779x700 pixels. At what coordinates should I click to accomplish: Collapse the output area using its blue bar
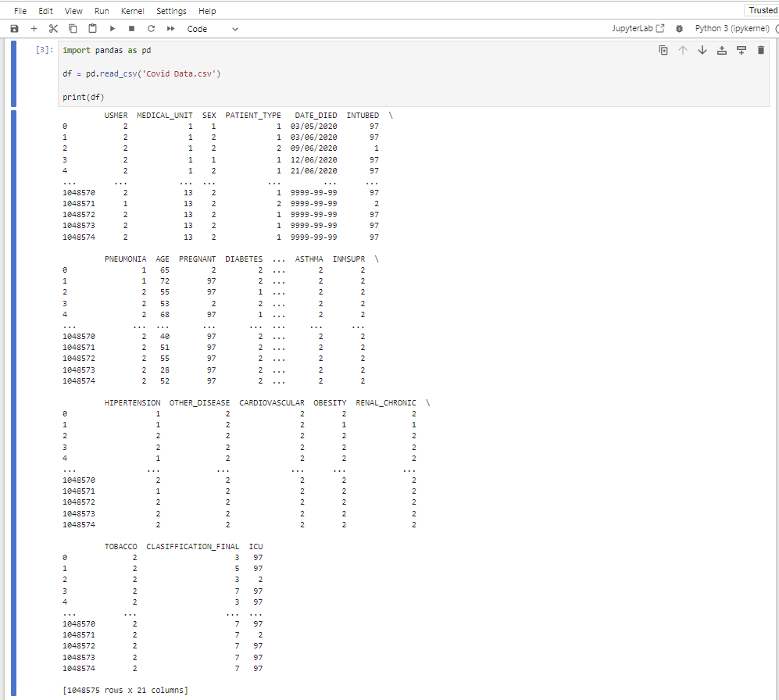click(x=14, y=403)
